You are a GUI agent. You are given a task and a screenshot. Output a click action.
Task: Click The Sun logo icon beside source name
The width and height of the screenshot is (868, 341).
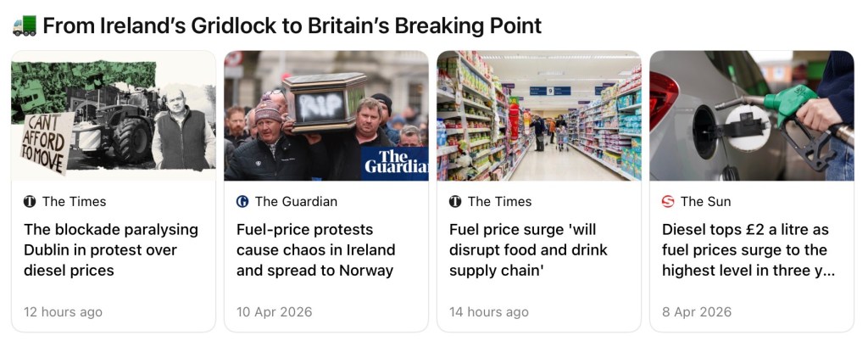[668, 202]
